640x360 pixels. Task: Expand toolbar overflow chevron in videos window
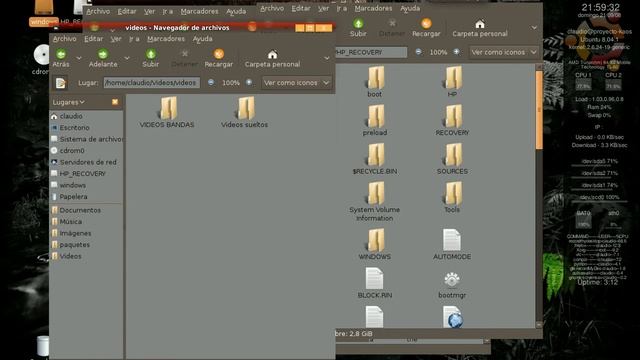pos(327,58)
